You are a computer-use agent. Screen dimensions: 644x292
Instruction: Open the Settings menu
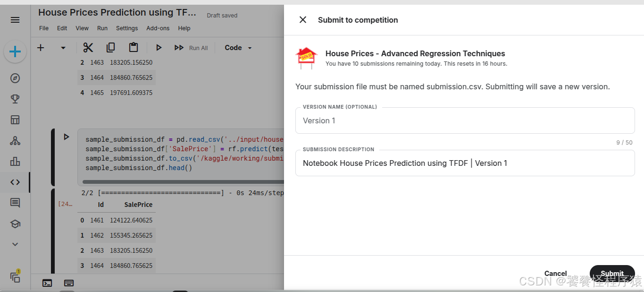[x=127, y=28]
